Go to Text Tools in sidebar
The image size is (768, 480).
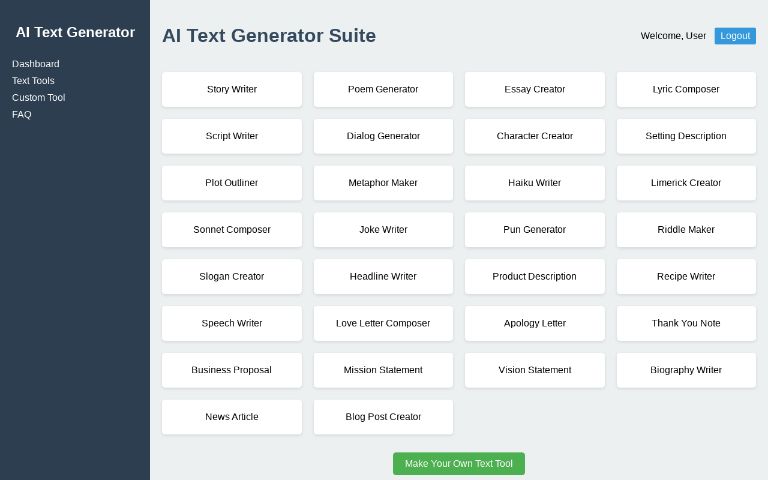[33, 81]
